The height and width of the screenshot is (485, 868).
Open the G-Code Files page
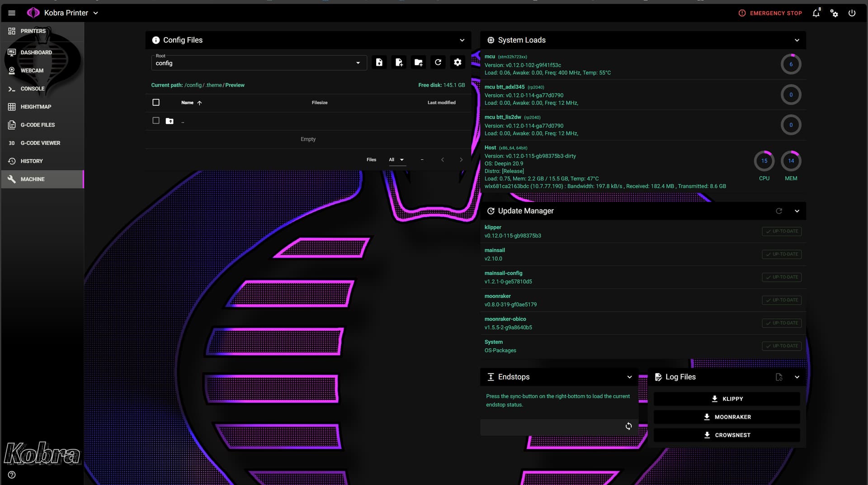(x=42, y=125)
